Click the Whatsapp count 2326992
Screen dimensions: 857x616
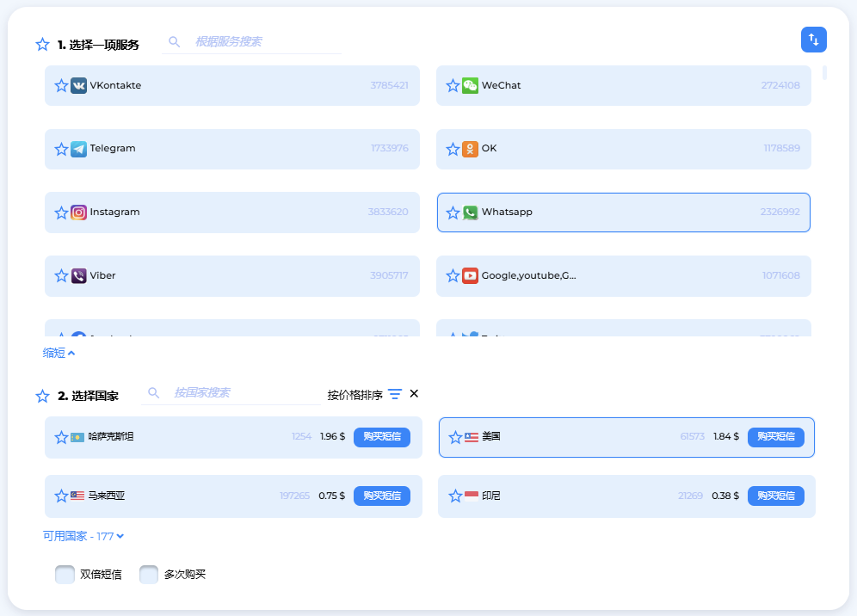[780, 213]
